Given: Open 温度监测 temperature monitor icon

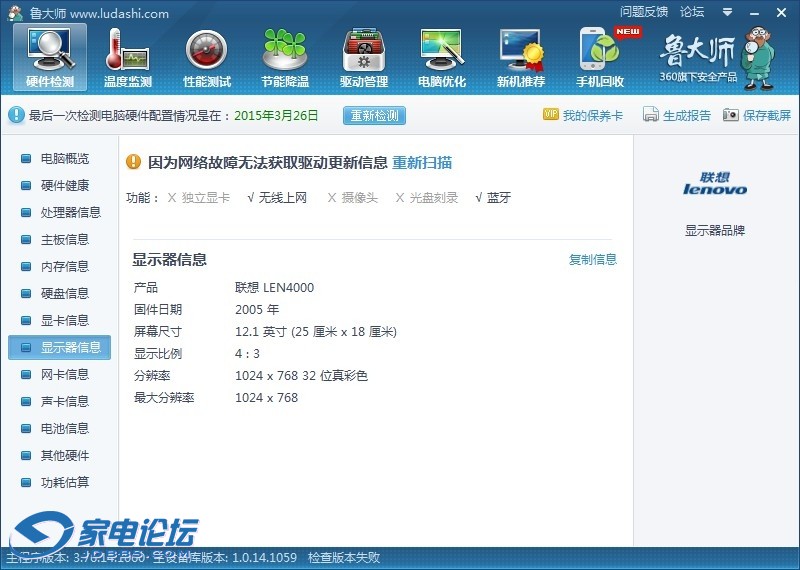Looking at the screenshot, I should [x=128, y=58].
